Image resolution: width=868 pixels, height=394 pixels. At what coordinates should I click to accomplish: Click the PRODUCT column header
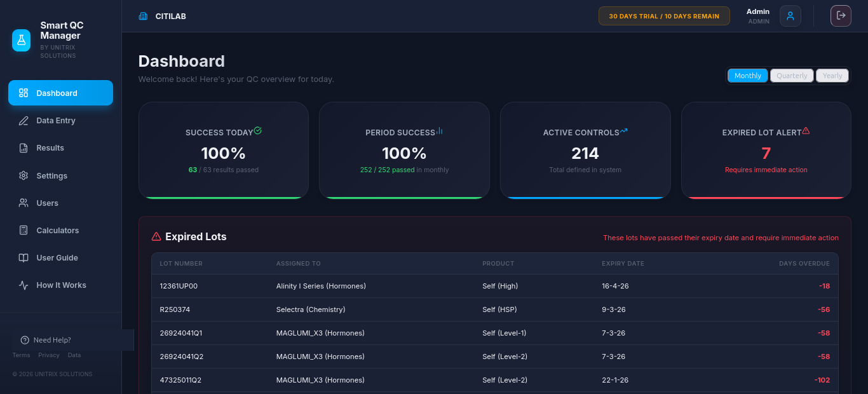pyautogui.click(x=498, y=264)
